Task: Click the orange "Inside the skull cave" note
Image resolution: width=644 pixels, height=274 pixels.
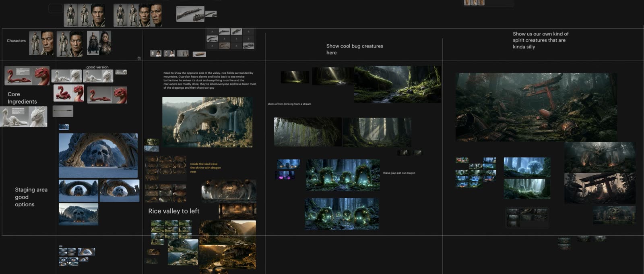Action: tap(205, 168)
